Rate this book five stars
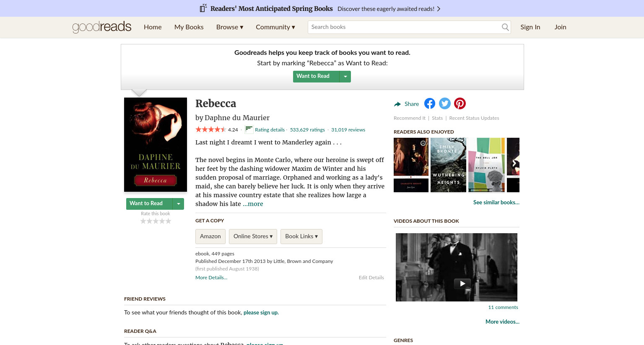 tap(168, 221)
